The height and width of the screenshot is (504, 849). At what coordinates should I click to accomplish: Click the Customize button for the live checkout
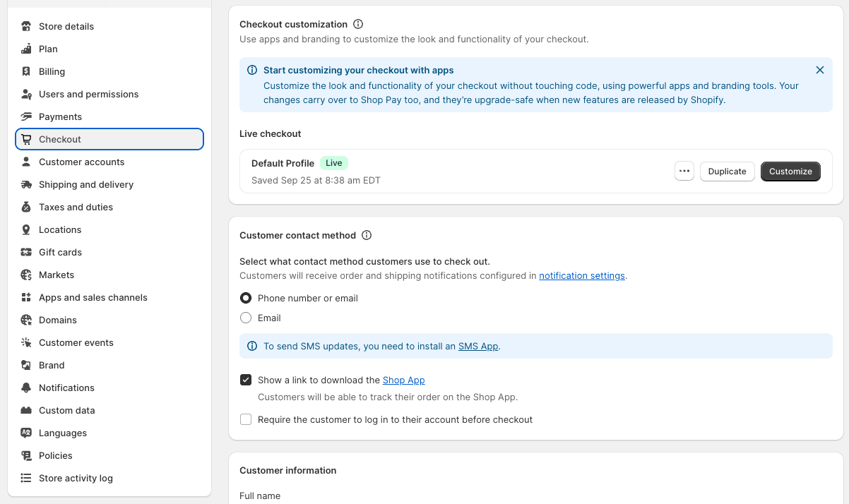tap(790, 171)
